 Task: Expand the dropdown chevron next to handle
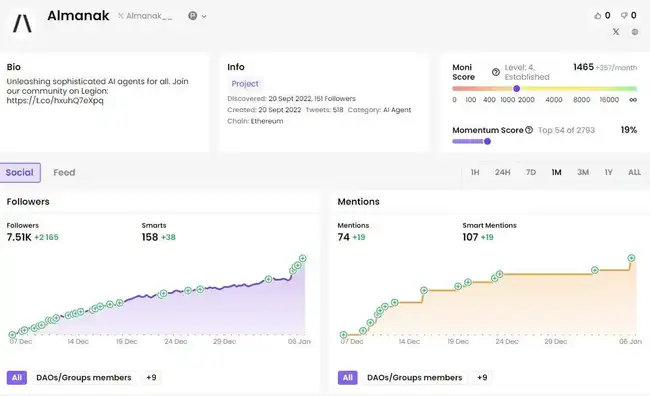click(204, 16)
